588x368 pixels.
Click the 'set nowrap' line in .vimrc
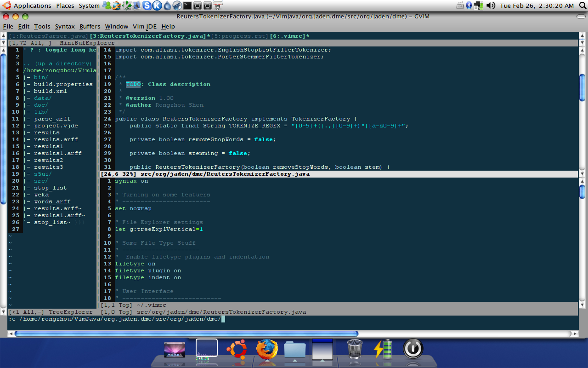tap(133, 208)
